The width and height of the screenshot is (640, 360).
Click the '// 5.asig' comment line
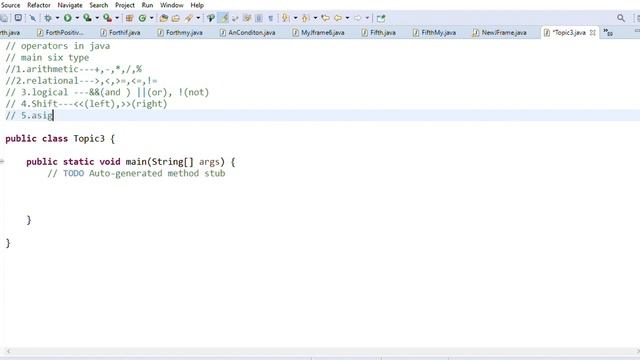coord(29,116)
